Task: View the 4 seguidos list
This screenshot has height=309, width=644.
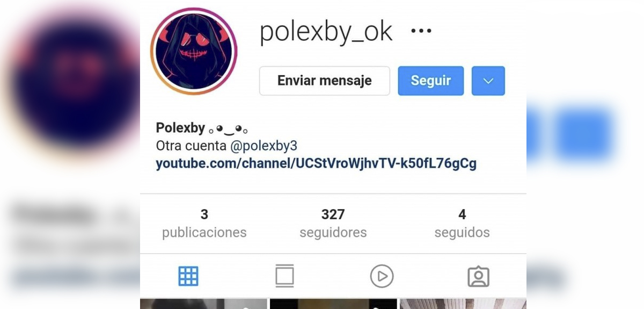Action: tap(462, 224)
